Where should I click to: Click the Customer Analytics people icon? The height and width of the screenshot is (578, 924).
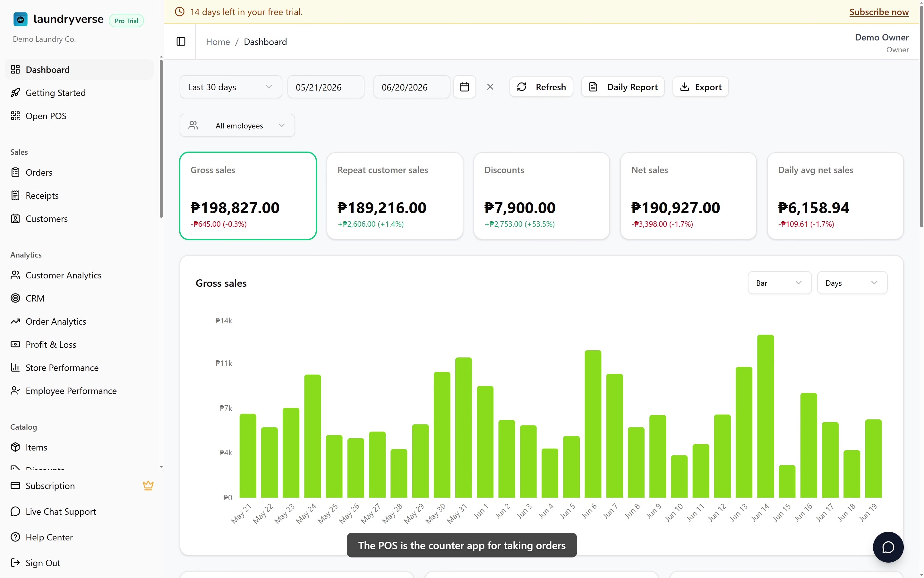(15, 275)
